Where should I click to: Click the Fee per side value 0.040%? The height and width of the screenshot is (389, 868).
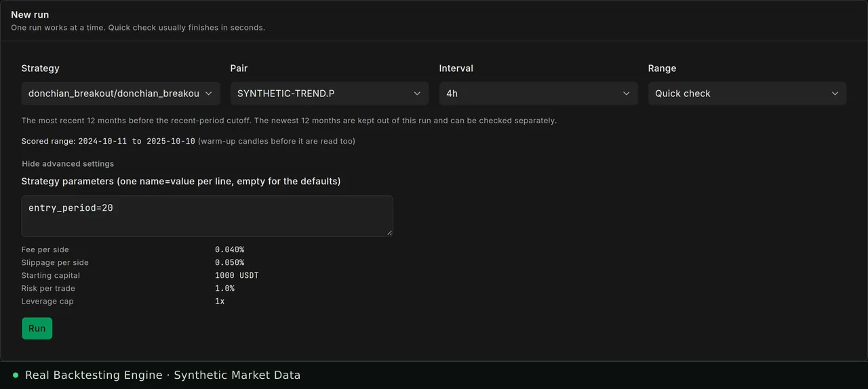[229, 250]
